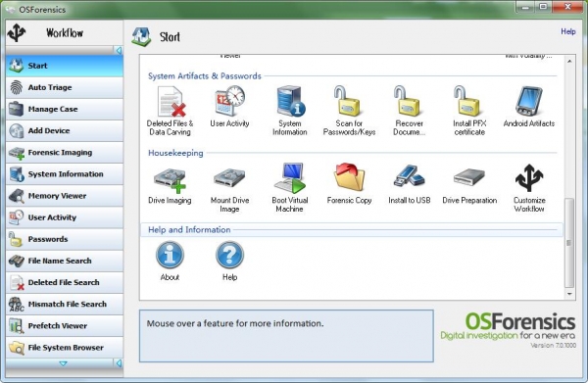Image resolution: width=588 pixels, height=383 pixels.
Task: Start Boot Virtual Machine
Action: (289, 188)
